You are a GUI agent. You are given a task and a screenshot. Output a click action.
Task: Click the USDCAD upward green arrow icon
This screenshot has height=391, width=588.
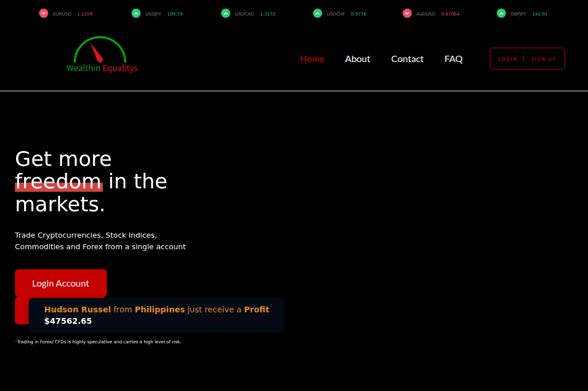pos(226,13)
